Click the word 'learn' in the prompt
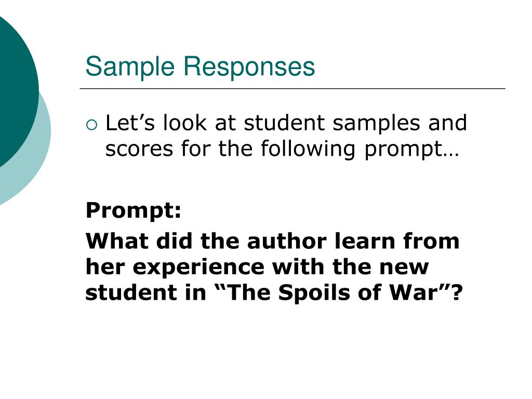 pos(365,241)
